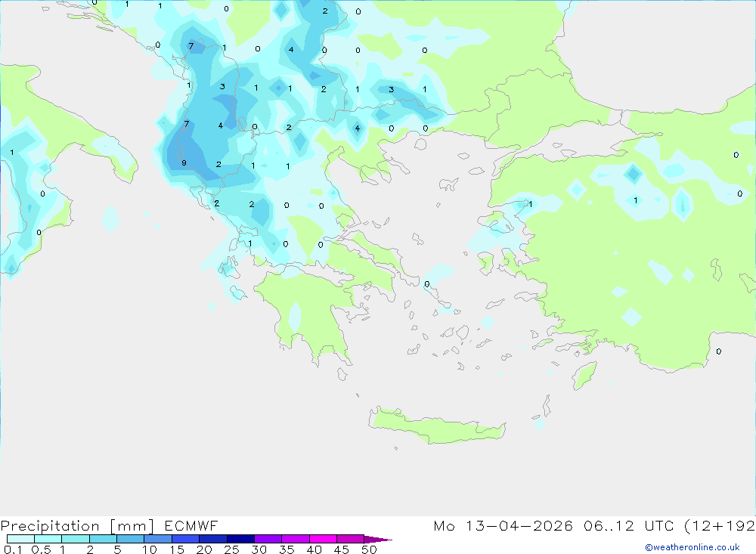Click the legend value label '10'

tap(149, 549)
